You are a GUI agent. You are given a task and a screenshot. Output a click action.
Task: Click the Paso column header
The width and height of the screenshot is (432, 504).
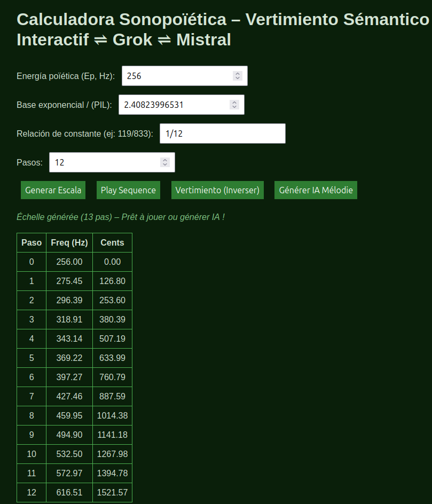click(x=32, y=242)
